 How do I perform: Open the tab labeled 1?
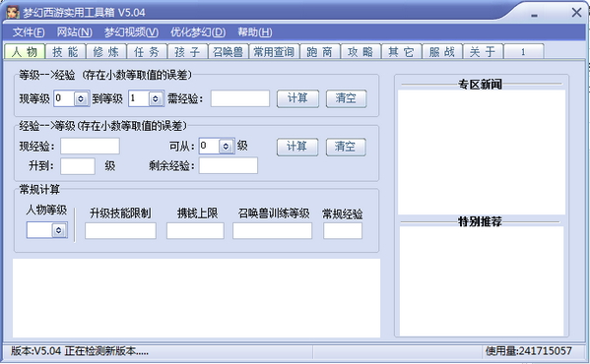[523, 52]
